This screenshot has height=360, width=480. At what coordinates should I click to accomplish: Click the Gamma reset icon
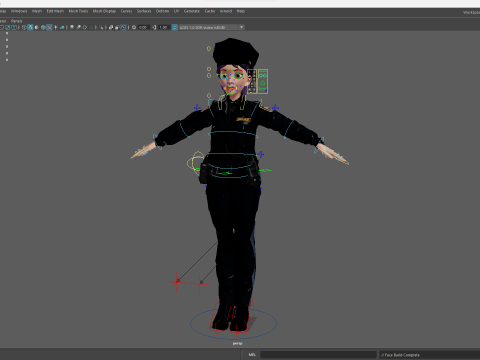pyautogui.click(x=154, y=27)
